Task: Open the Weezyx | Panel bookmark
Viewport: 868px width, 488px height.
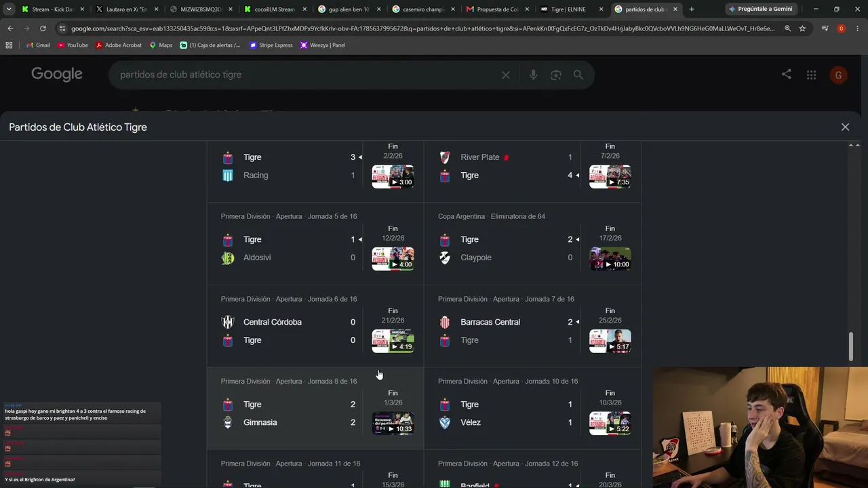Action: tap(323, 45)
